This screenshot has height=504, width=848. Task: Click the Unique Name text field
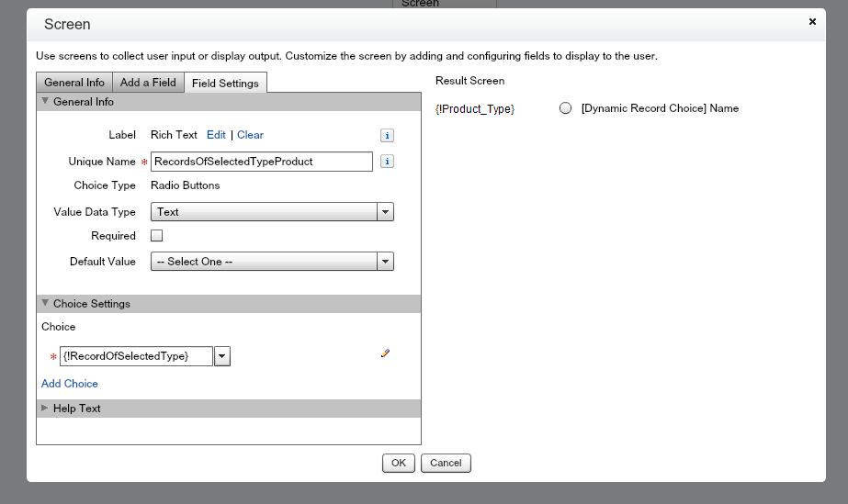[262, 162]
